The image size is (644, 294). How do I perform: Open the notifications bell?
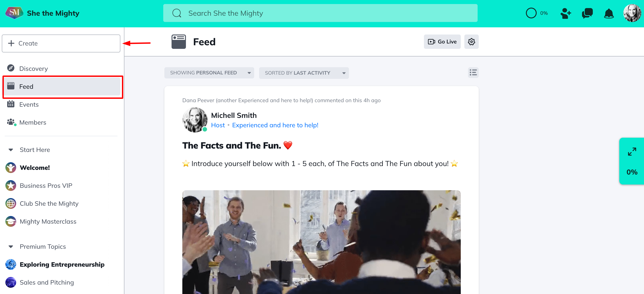click(x=609, y=13)
